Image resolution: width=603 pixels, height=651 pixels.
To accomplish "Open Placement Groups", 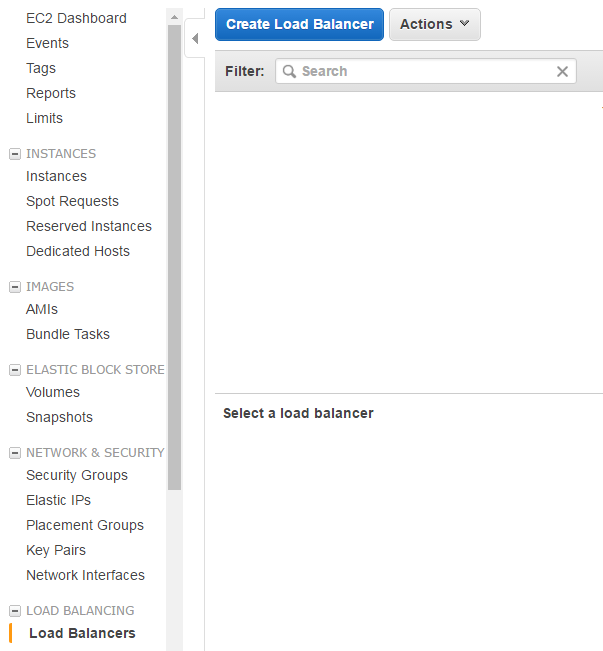I will click(85, 525).
